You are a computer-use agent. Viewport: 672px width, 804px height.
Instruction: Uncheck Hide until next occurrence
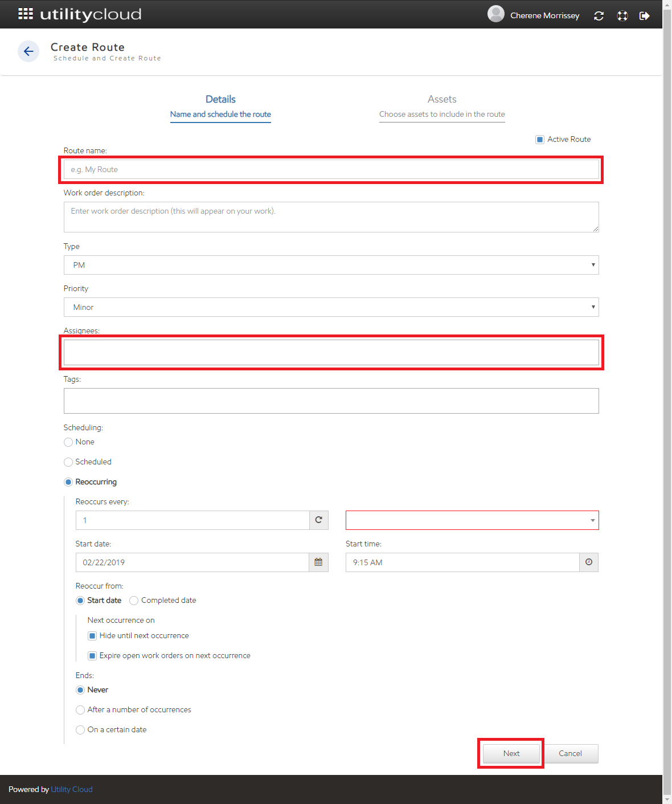click(x=92, y=636)
